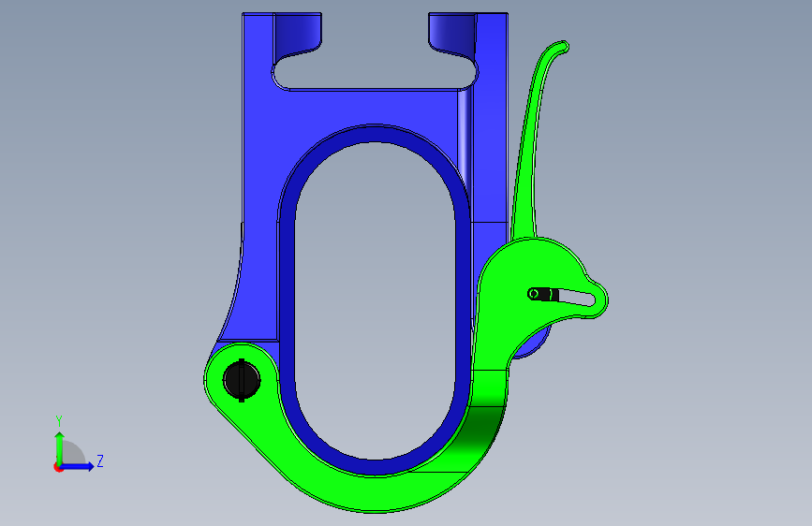Image resolution: width=812 pixels, height=526 pixels.
Task: Click the Z axis label on the triad
Action: [x=100, y=460]
